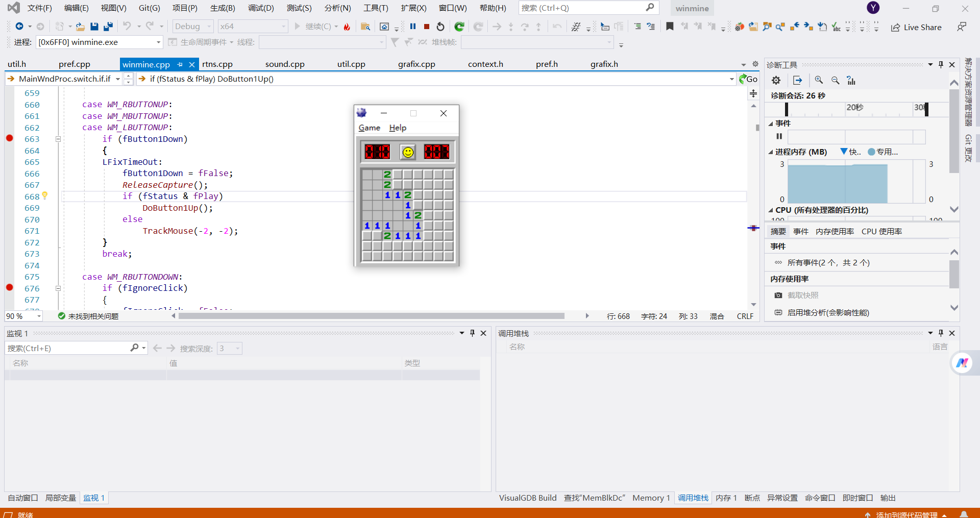Open the Game menu in Minesweeper
Screen dimensions: 980x518
369,128
